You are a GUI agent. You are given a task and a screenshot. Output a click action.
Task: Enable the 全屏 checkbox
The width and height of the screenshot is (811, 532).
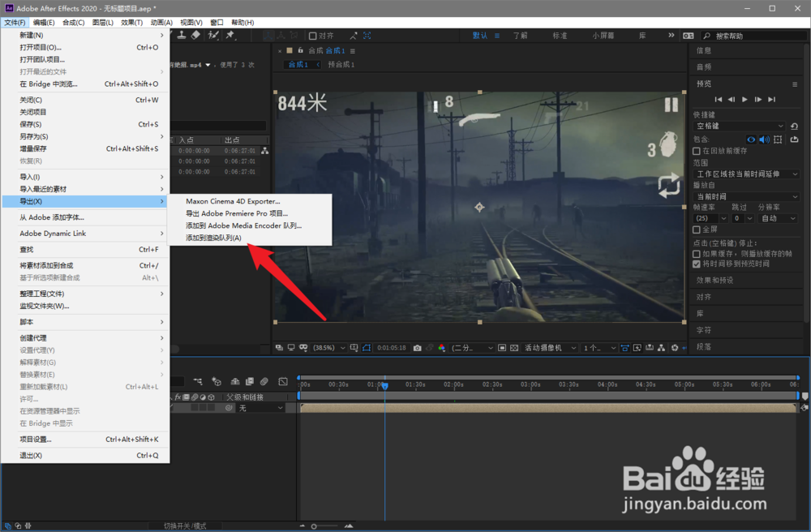pyautogui.click(x=697, y=230)
